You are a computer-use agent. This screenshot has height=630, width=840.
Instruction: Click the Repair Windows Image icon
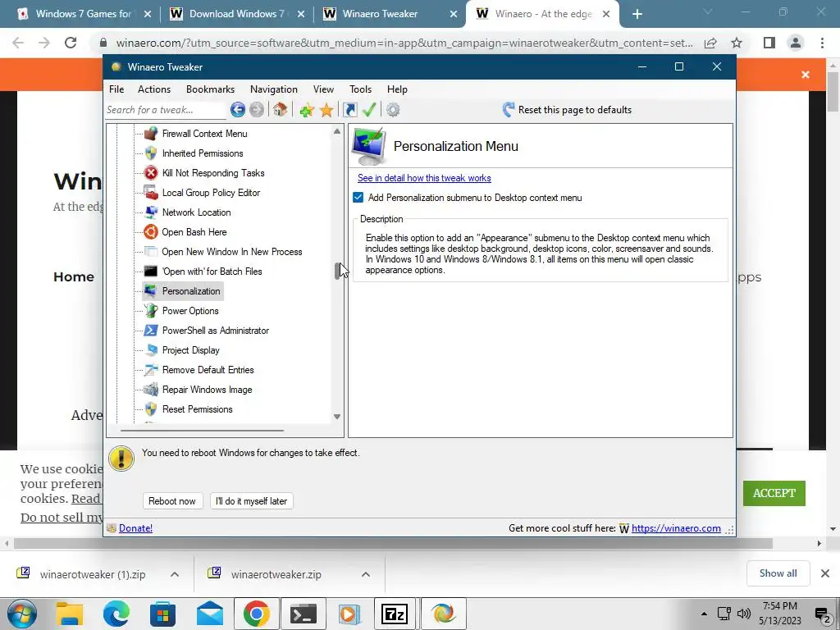pyautogui.click(x=151, y=390)
